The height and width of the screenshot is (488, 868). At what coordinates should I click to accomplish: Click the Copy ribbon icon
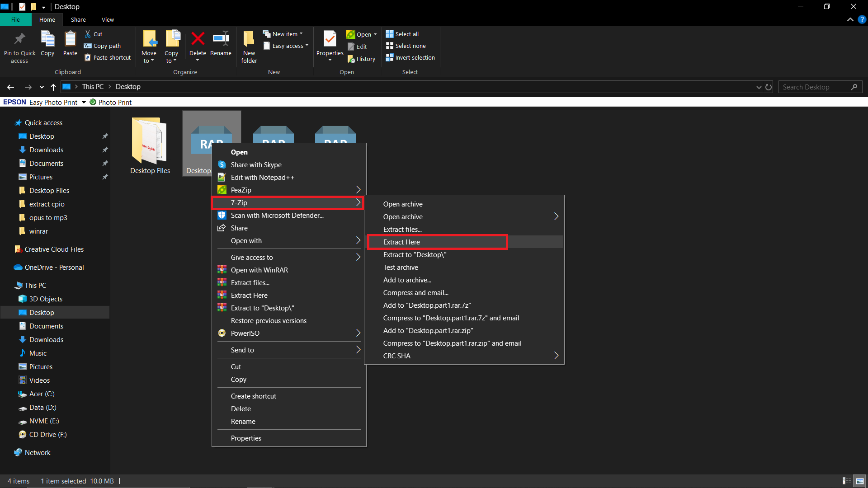(x=47, y=39)
